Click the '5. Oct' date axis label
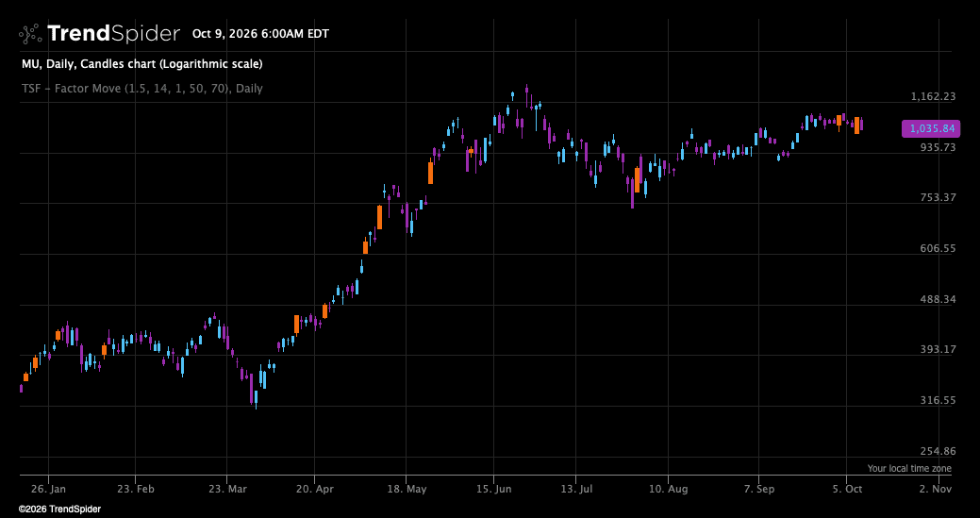The image size is (980, 518). pos(846,489)
